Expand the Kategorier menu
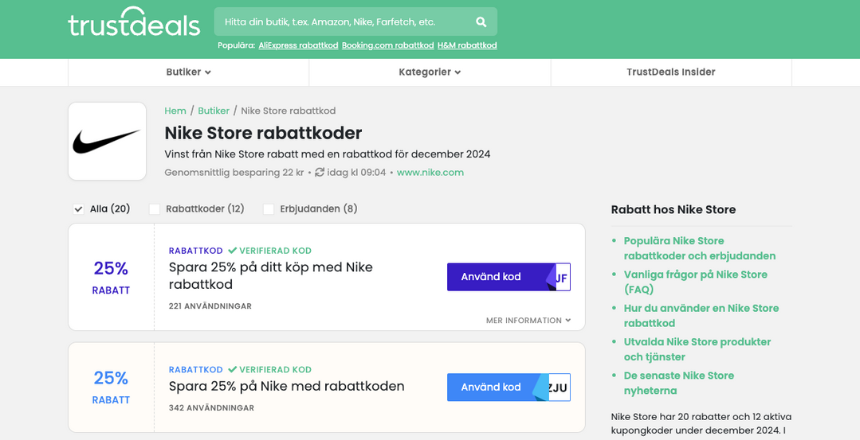 pyautogui.click(x=429, y=72)
